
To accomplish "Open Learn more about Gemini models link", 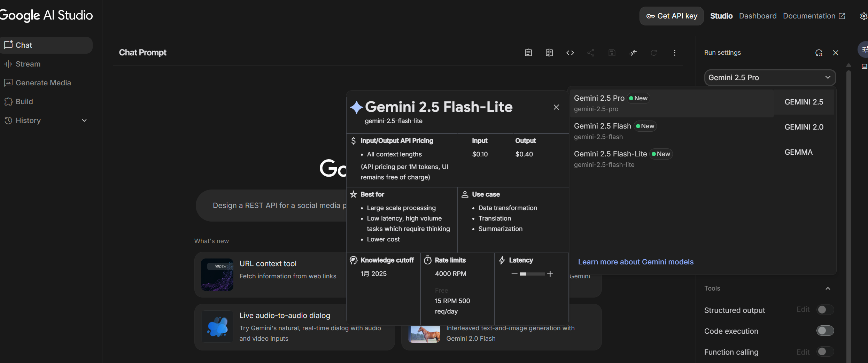I will (x=636, y=262).
